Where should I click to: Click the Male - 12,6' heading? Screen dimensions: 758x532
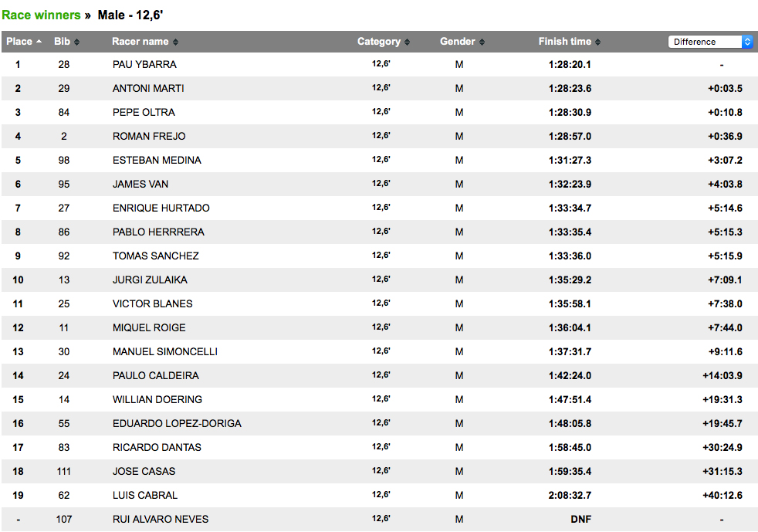click(130, 15)
